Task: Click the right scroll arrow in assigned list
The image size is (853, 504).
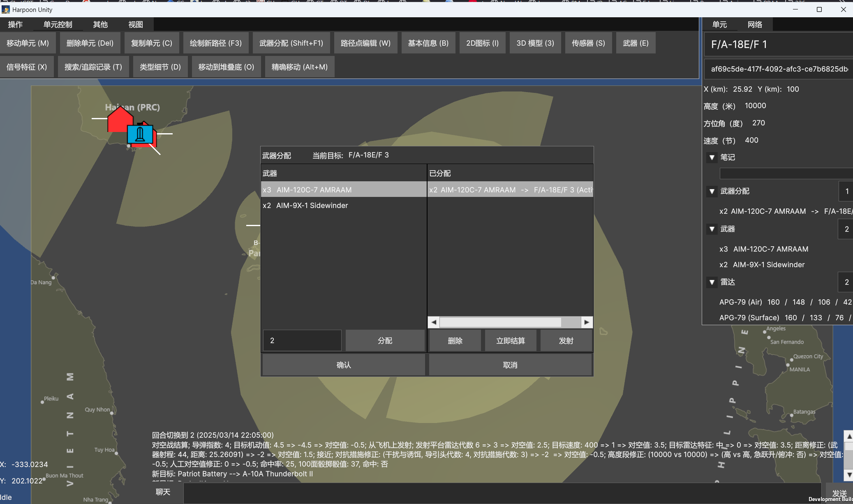Action: click(587, 322)
